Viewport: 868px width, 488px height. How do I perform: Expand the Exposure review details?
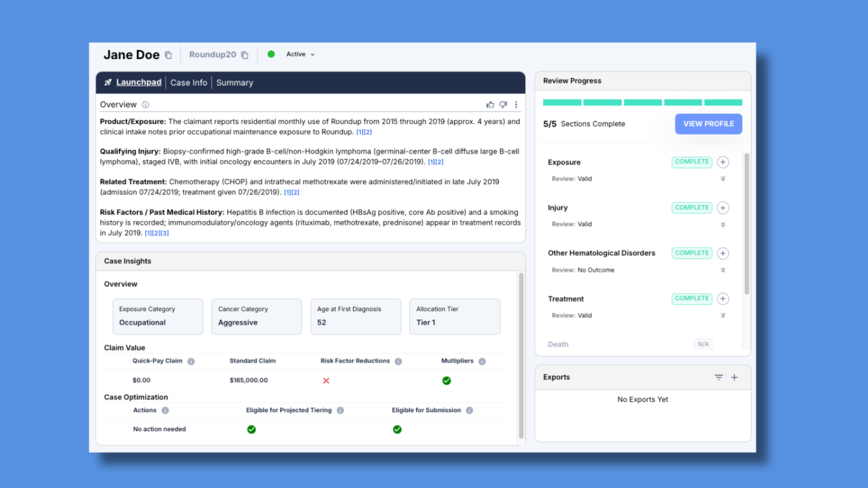point(723,178)
